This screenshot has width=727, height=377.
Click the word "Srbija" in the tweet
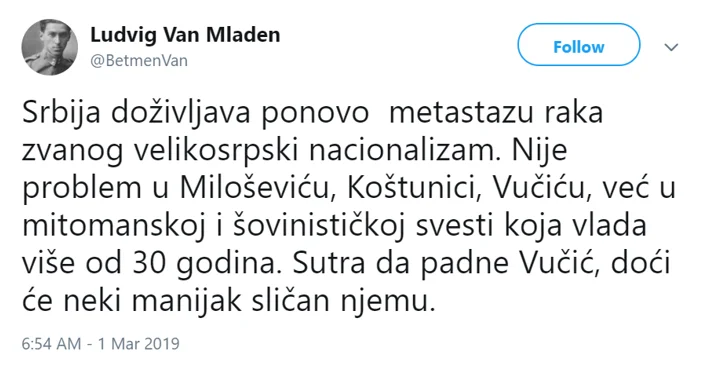61,114
